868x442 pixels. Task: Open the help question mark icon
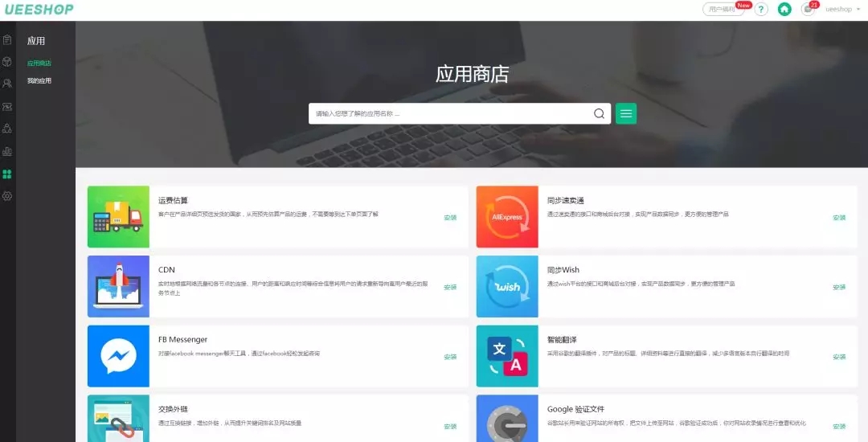[761, 10]
